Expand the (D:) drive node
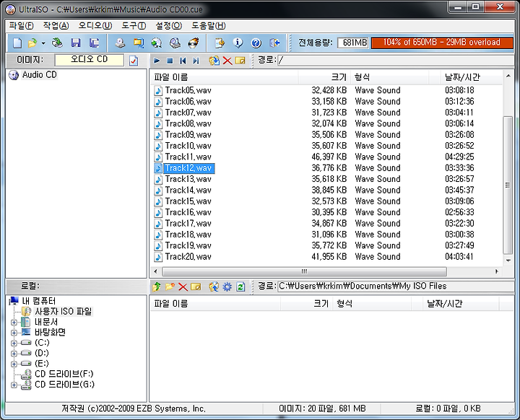 pyautogui.click(x=14, y=354)
